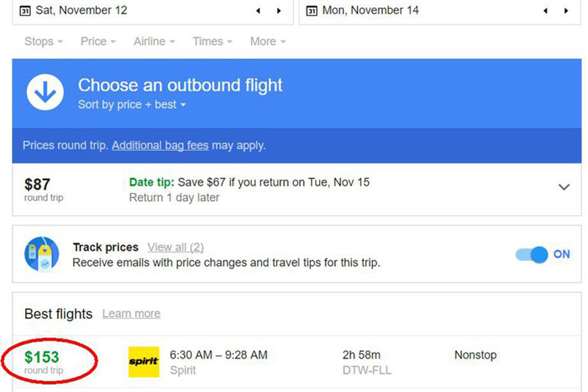Screen dimensions: 588x392
Task: Turn off the Track prices toggle
Action: (x=540, y=254)
